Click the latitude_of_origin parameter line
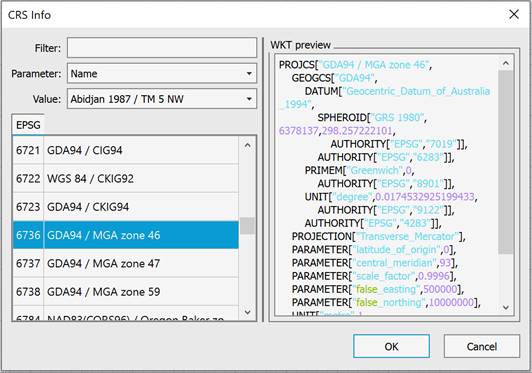 (x=374, y=249)
